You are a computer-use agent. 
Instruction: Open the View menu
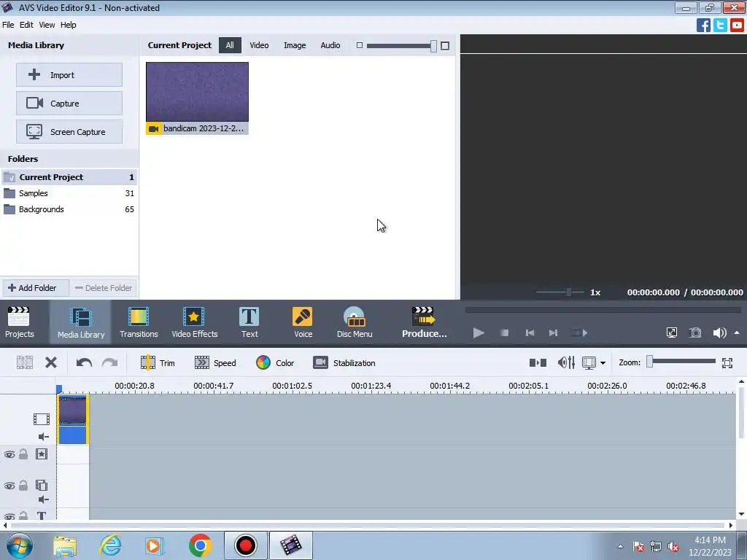47,25
